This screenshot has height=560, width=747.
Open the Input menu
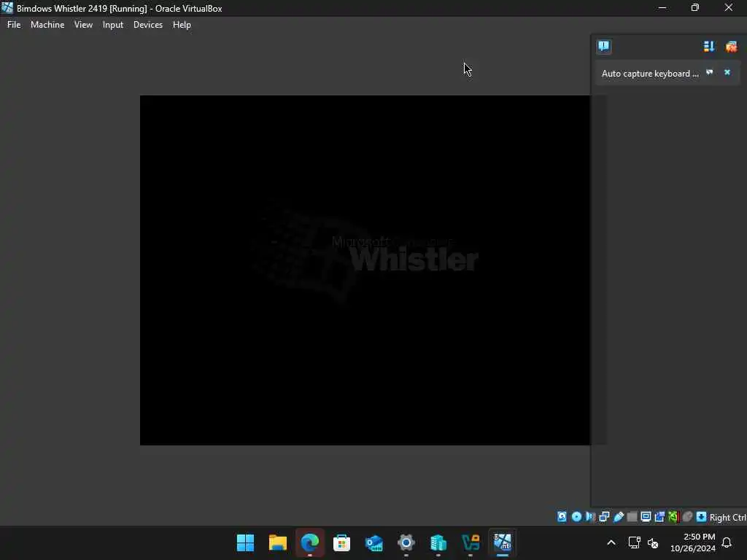(113, 25)
